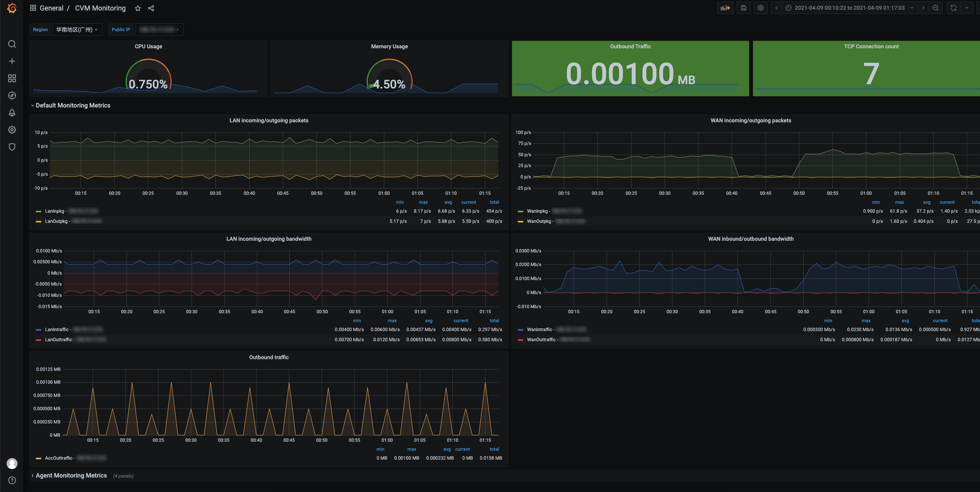980x492 pixels.
Task: Click the Grafana logo home icon
Action: coord(12,8)
